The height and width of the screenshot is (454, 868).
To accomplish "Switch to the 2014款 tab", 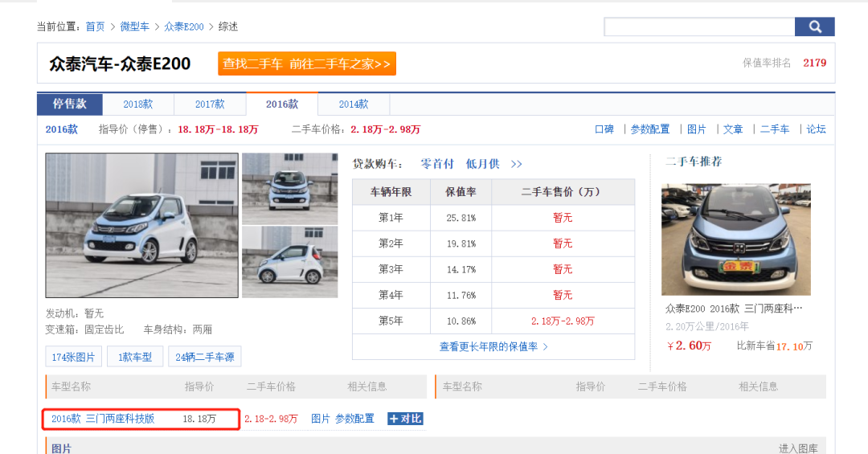I will (x=354, y=104).
